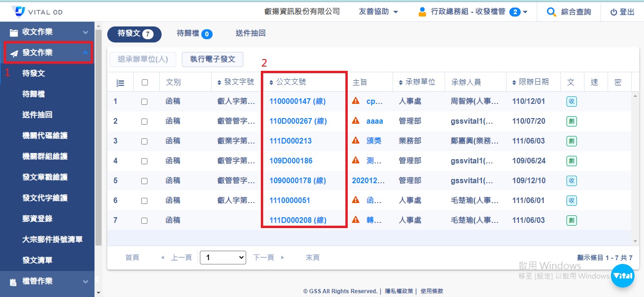Screen dimensions: 644x297
Task: Sort by 限辦日期 column header
Action: click(533, 82)
